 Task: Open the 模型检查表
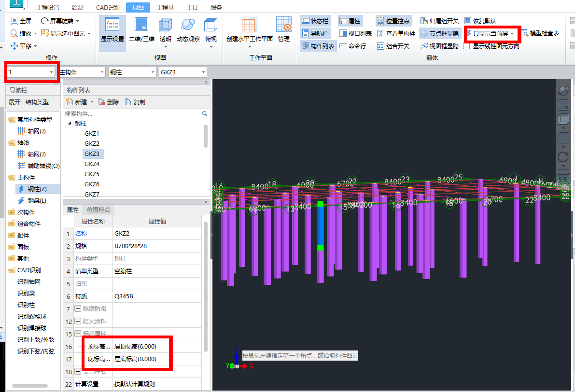coord(540,33)
